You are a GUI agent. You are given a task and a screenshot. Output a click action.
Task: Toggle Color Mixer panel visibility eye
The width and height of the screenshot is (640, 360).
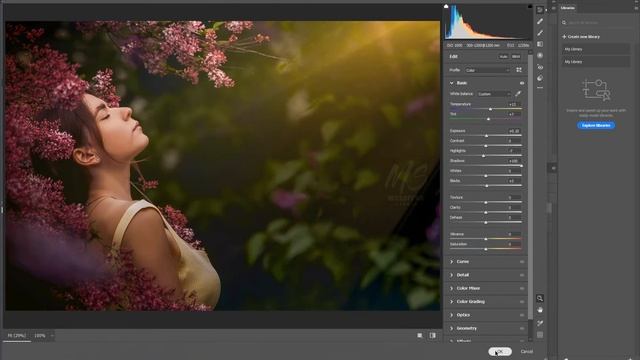pos(522,289)
